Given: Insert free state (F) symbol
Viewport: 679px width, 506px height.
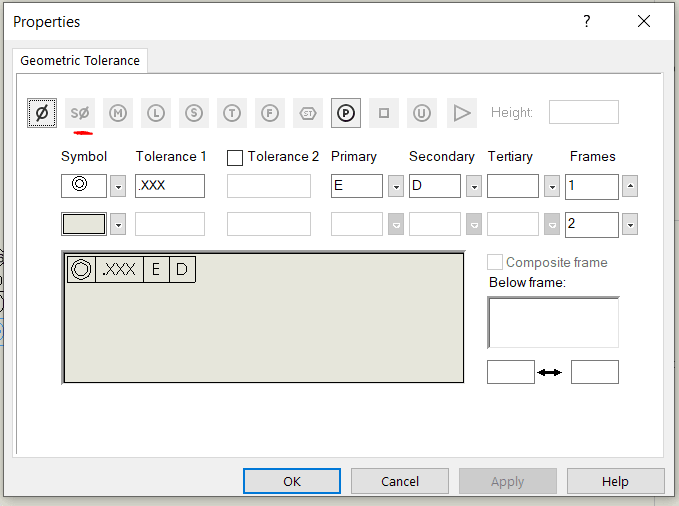Looking at the screenshot, I should [x=270, y=113].
